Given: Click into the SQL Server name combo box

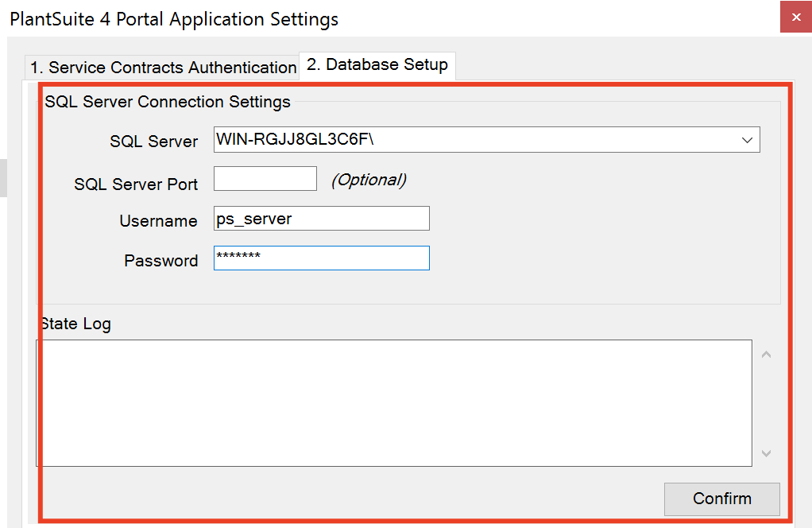Looking at the screenshot, I should click(477, 140).
